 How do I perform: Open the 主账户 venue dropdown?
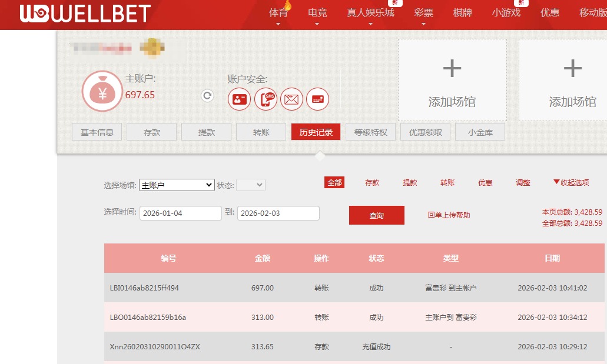tap(176, 185)
